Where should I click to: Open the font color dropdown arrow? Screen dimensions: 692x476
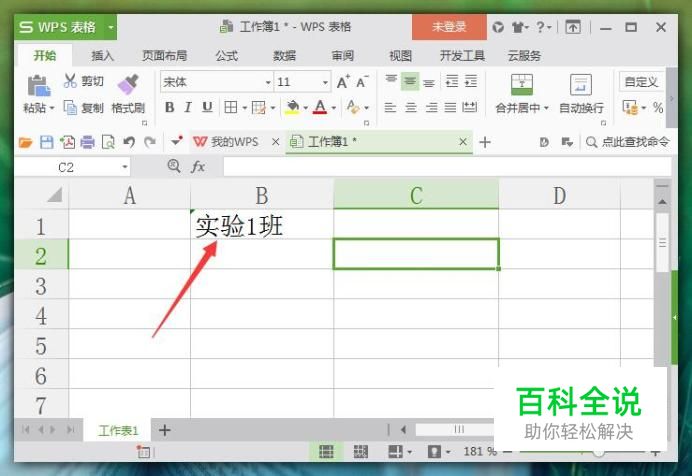click(334, 108)
